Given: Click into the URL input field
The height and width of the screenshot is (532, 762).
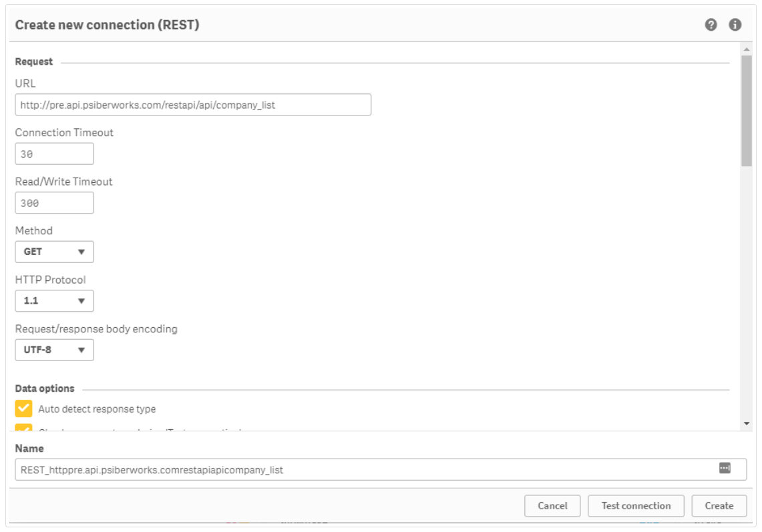Looking at the screenshot, I should click(192, 105).
